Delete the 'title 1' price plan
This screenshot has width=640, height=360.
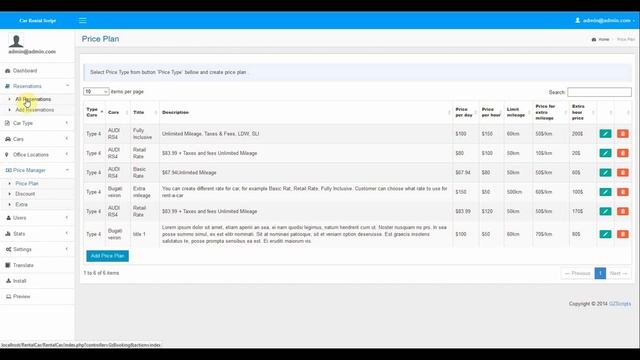(622, 234)
